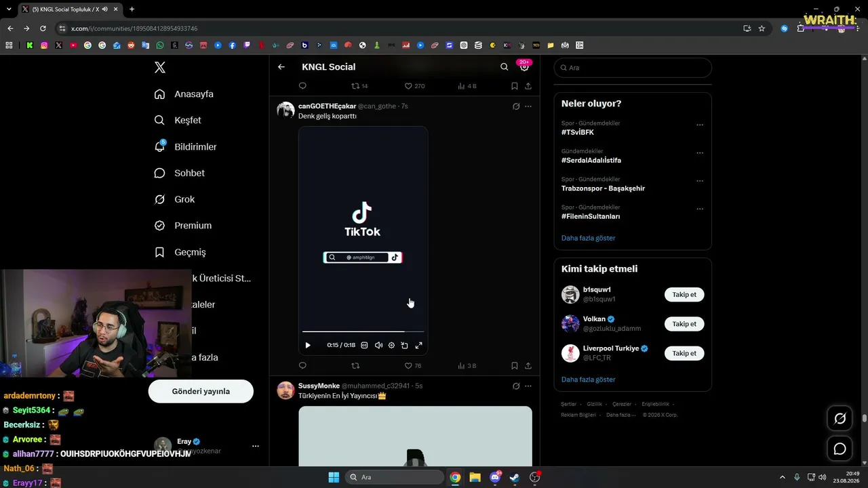Go to Anasayfa in sidebar
Image resolution: width=868 pixels, height=488 pixels.
(x=184, y=94)
